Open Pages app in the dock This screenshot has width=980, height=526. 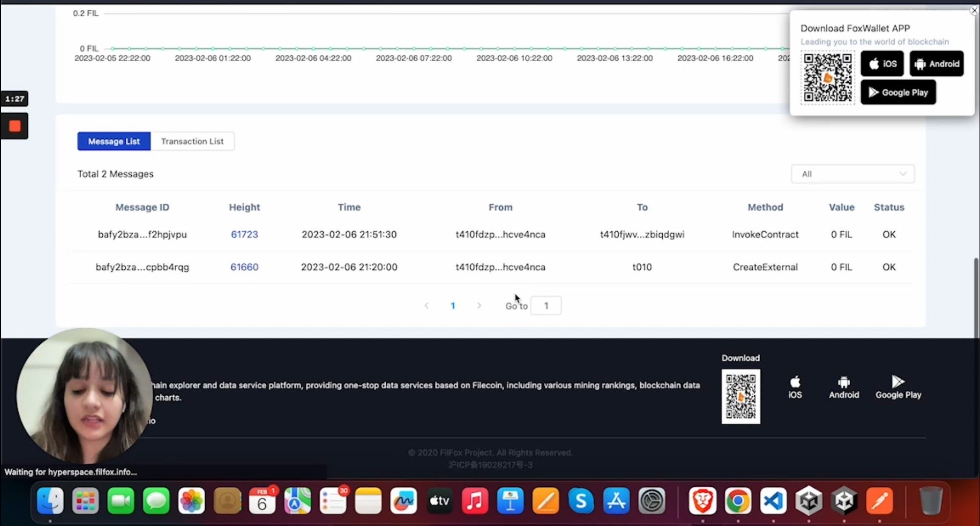(x=545, y=501)
